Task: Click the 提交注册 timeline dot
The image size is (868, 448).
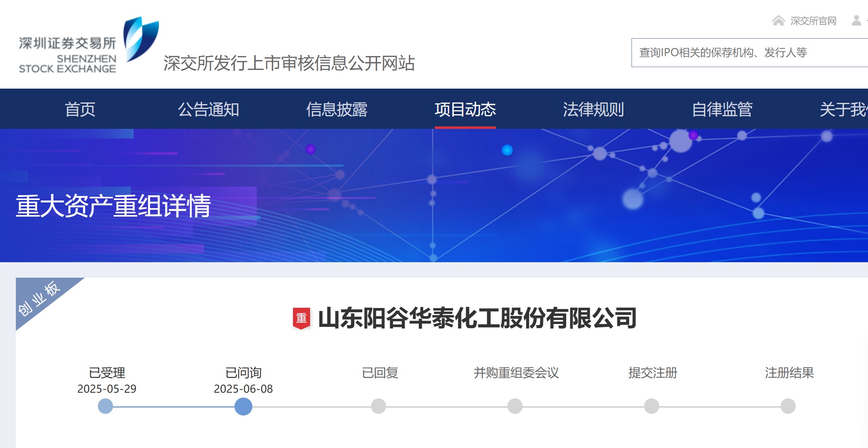Action: pos(651,406)
